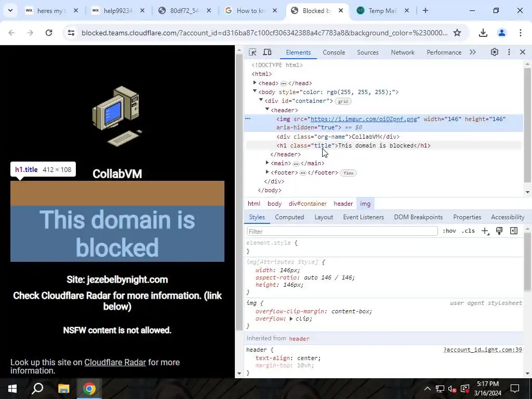Bookmark this page with the star
Screen dimensions: 532x399
pyautogui.click(x=457, y=33)
